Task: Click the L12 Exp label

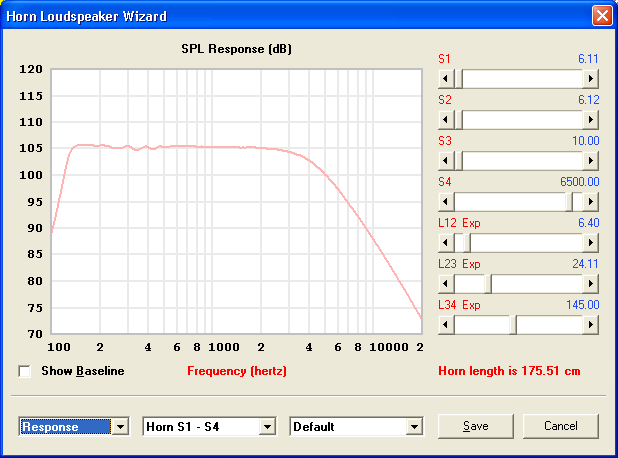Action: coord(459,223)
